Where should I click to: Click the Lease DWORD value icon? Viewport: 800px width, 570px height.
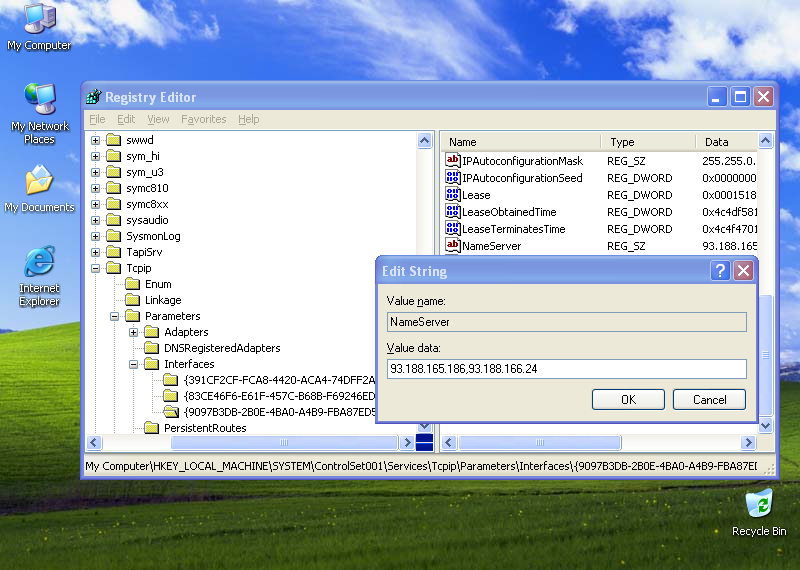(x=453, y=194)
